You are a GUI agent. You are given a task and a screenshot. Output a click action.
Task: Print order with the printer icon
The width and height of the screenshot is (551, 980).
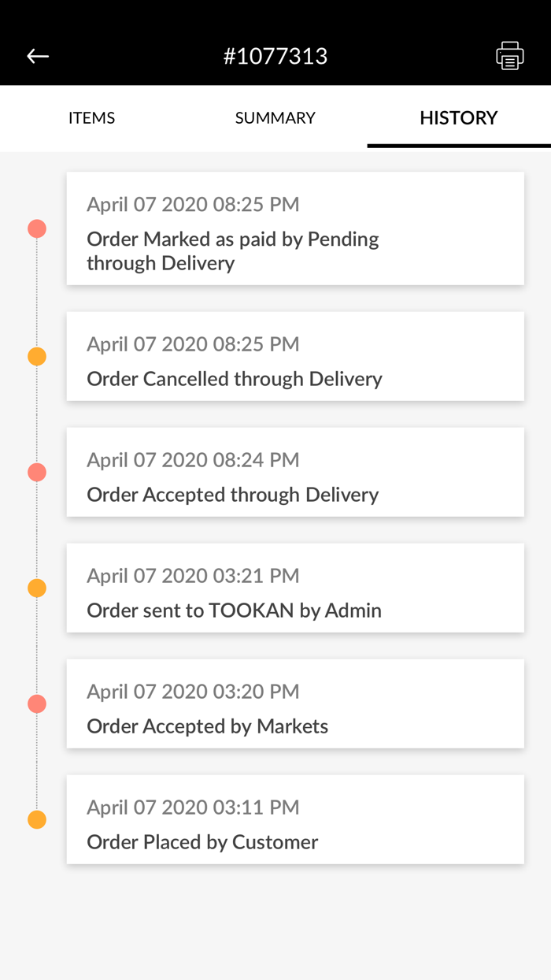509,56
